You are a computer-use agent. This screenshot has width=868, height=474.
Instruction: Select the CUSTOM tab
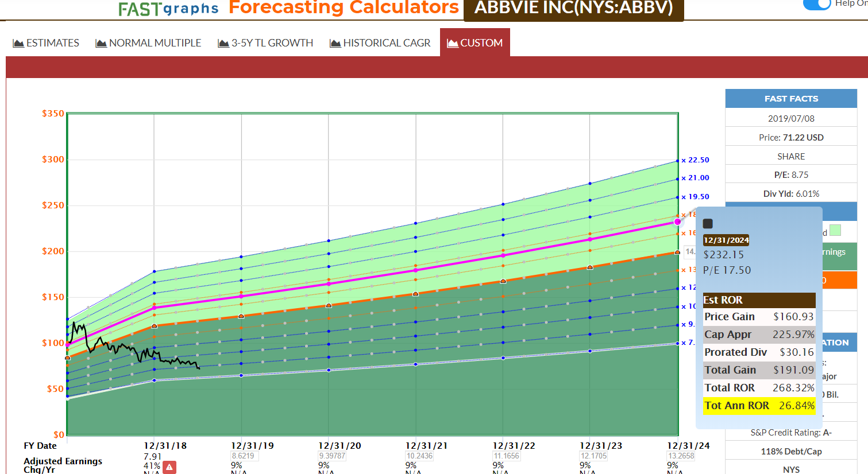[475, 43]
